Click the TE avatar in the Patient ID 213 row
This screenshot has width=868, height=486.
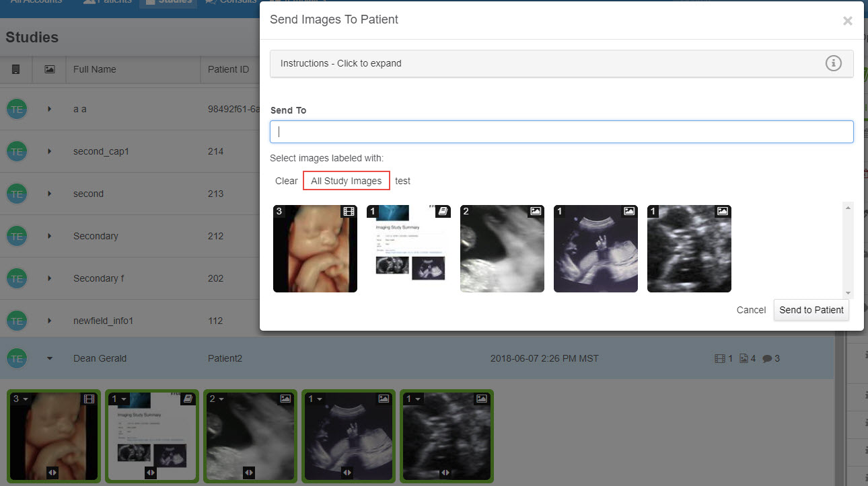17,194
